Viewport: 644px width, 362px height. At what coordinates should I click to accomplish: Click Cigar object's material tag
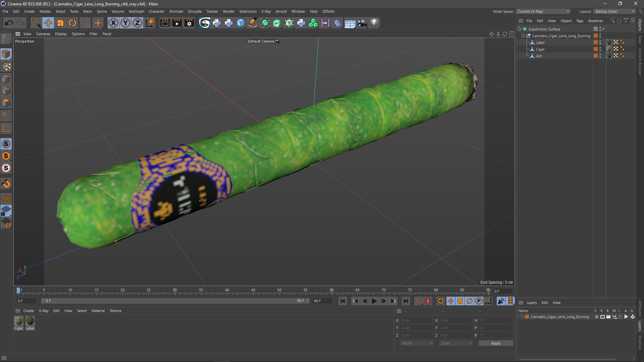[x=609, y=49]
